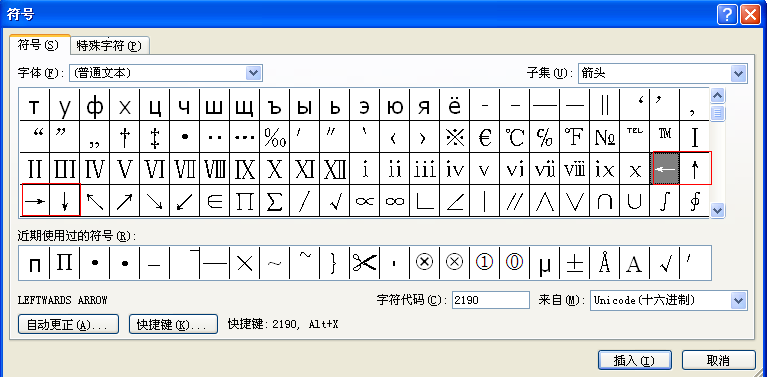
Task: Pick the dagger † symbol
Action: point(125,137)
